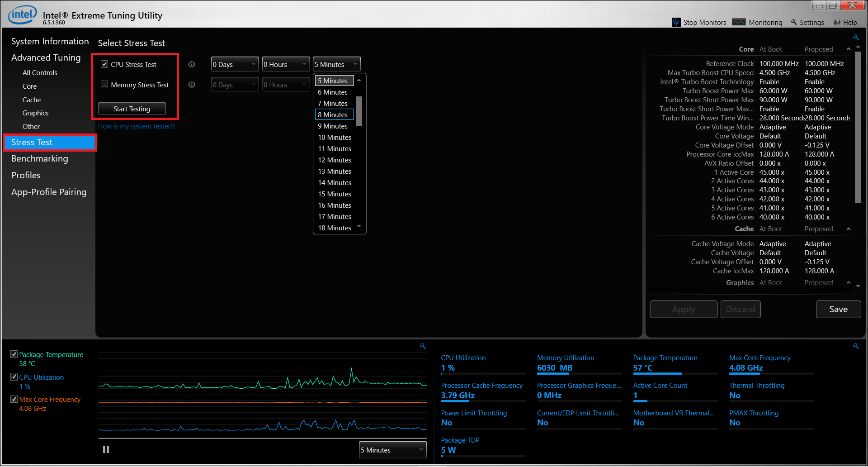Click settings panel scroll down arrow
868x467 pixels.
(858, 286)
